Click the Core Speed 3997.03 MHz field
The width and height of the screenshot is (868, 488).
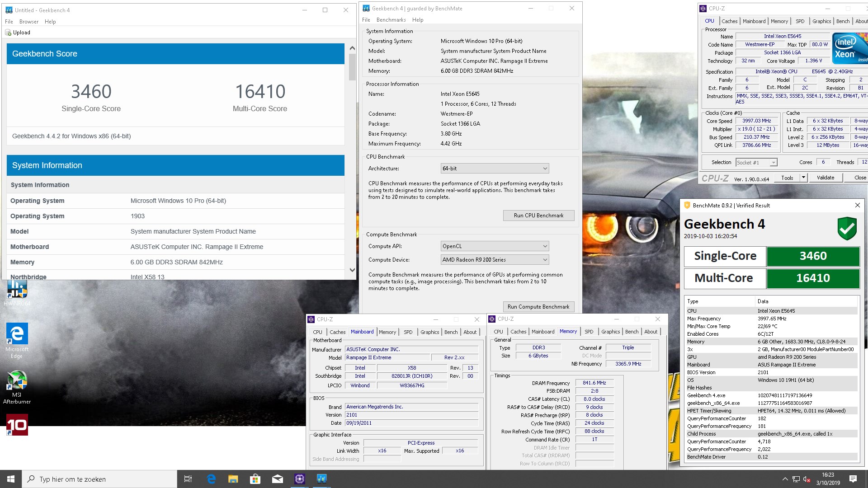(x=756, y=121)
